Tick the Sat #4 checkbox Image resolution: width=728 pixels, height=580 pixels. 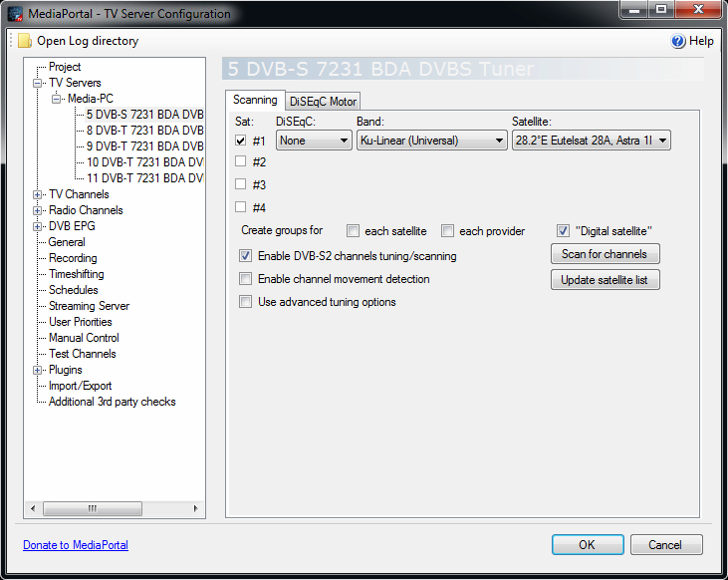click(240, 207)
